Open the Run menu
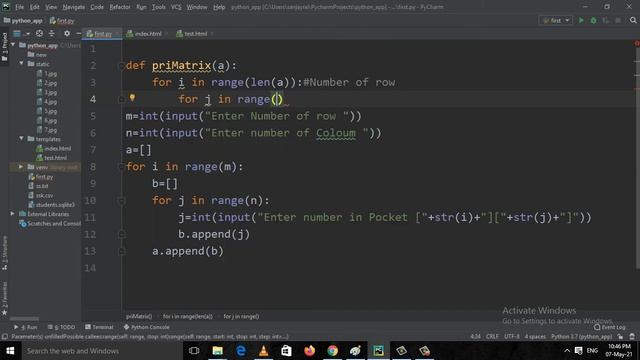 pyautogui.click(x=141, y=7)
